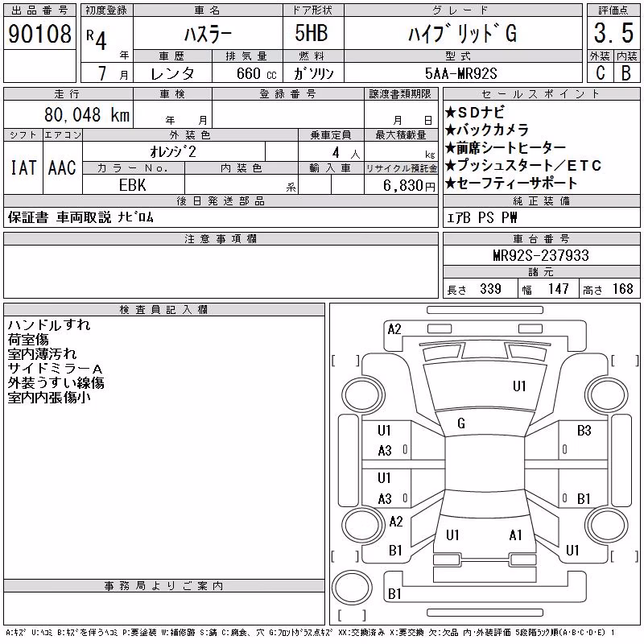Click the air conditioner value AAC

click(x=62, y=167)
